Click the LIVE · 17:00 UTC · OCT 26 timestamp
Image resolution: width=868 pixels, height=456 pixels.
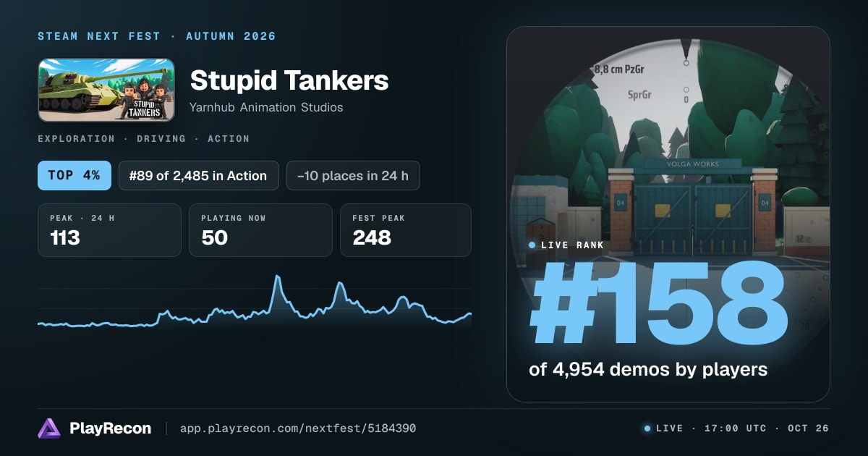coord(742,428)
